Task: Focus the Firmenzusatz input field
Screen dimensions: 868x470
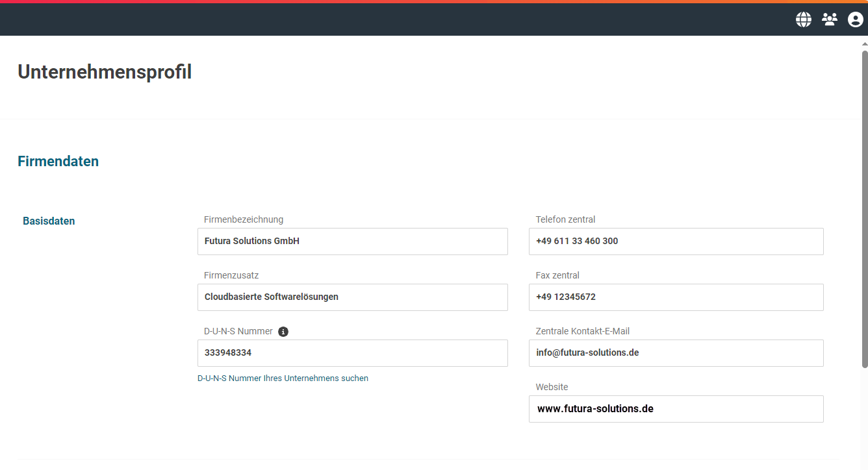Action: 352,297
